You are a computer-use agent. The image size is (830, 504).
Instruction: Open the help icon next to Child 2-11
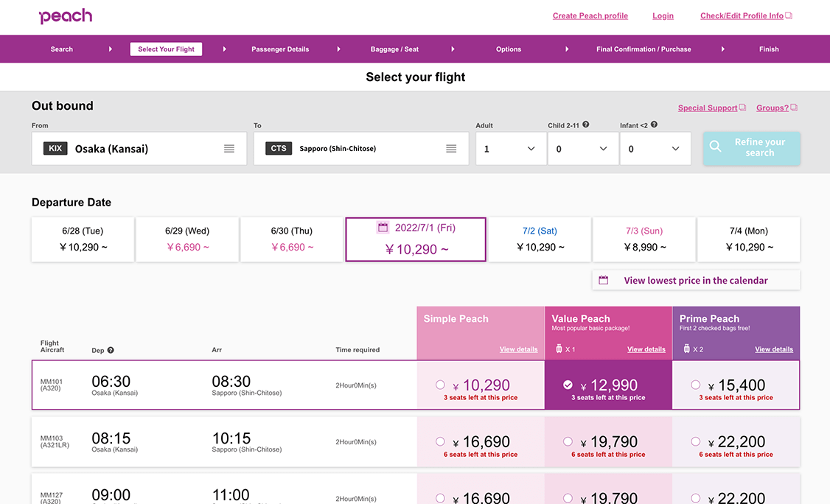click(585, 125)
